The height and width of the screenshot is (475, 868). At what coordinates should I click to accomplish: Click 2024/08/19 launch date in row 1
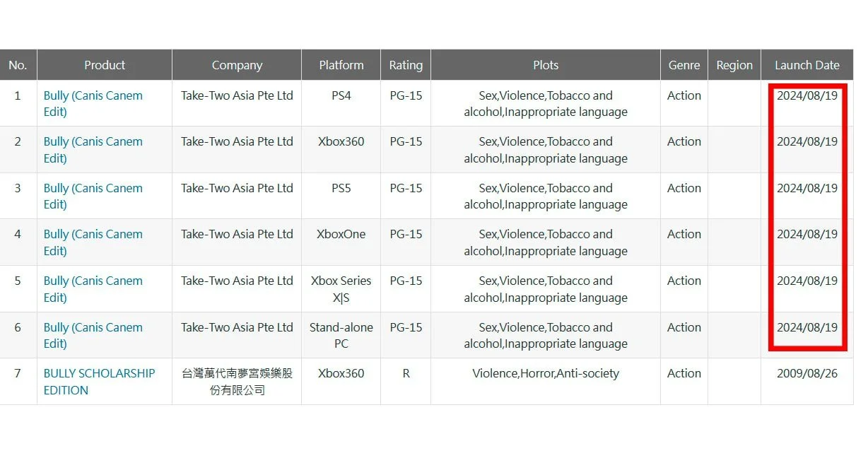tap(807, 95)
